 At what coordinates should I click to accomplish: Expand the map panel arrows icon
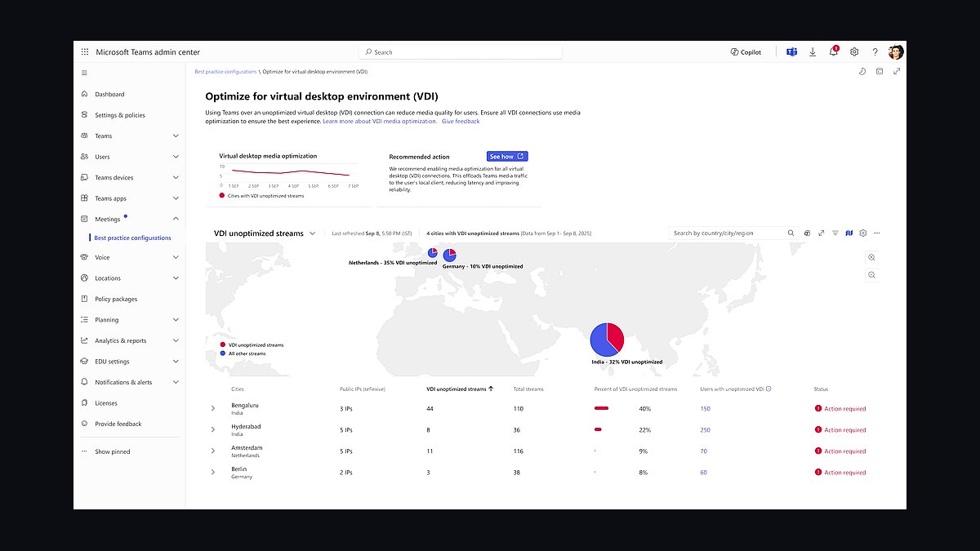tap(822, 233)
